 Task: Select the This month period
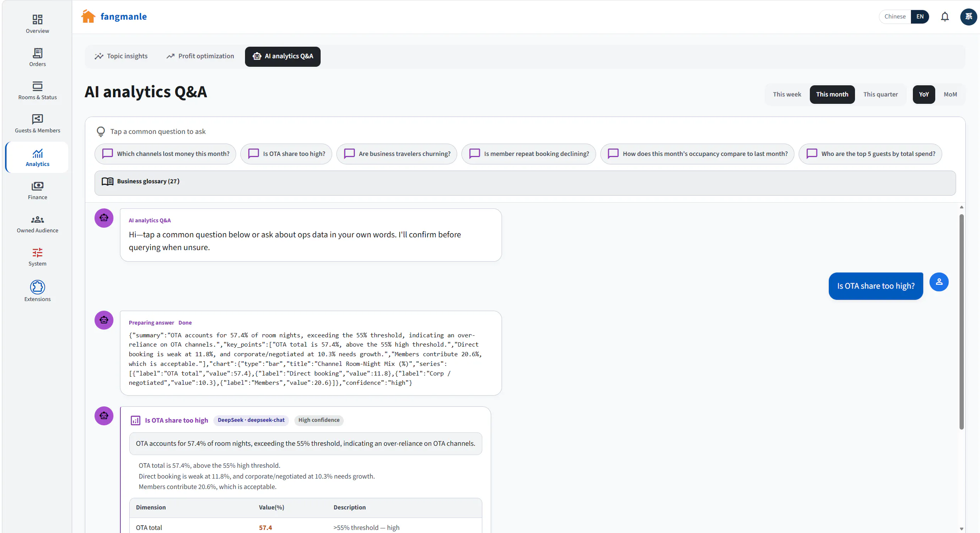coord(832,94)
